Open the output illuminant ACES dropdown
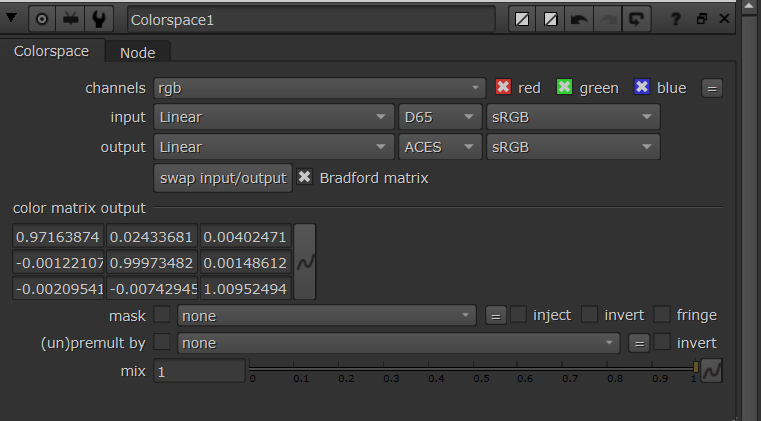Viewport: 761px width, 421px height. [x=438, y=147]
